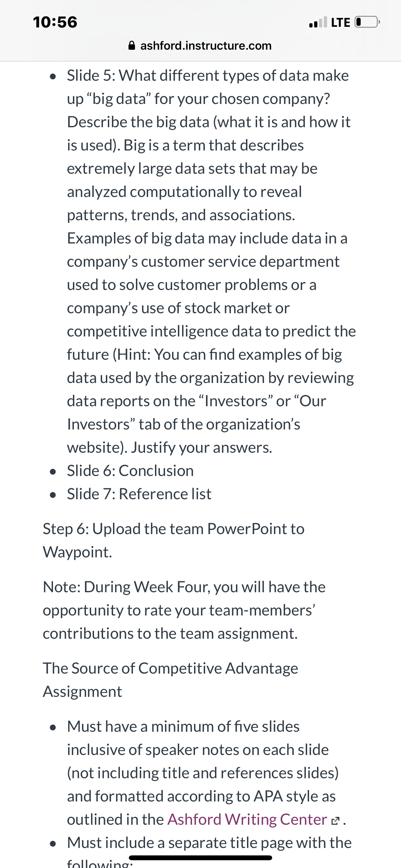Tap the bullet dot before Slide 5
401x868 pixels.
click(52, 77)
